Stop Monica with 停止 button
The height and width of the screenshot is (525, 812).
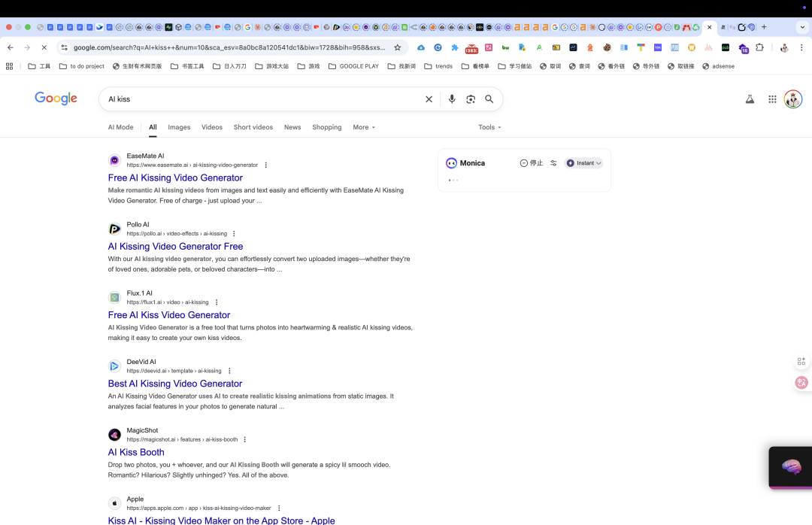coord(532,162)
